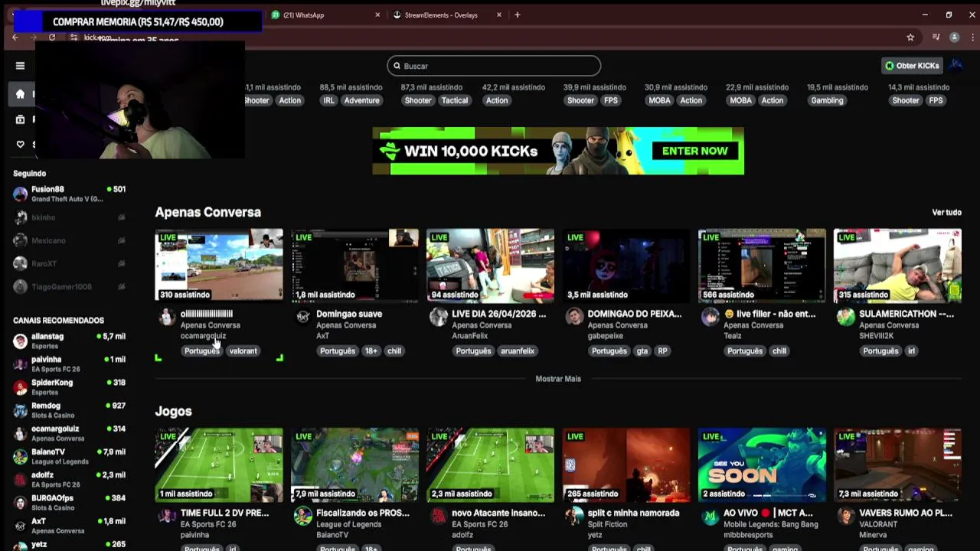This screenshot has height=551, width=980.
Task: Open Mobile Legends: Bang Bang category
Action: click(x=770, y=524)
